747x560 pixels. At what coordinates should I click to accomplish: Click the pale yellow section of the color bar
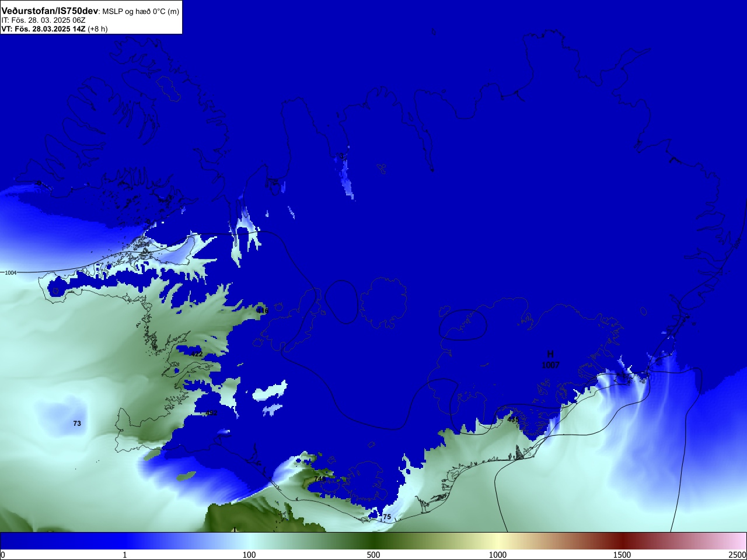498,541
